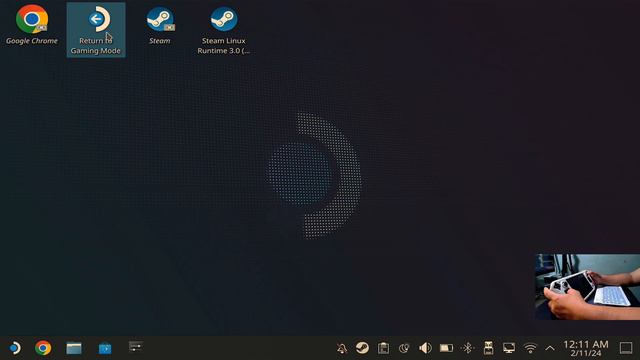Open the notifications bell in the tray
Image resolution: width=640 pixels, height=360 pixels.
point(342,348)
